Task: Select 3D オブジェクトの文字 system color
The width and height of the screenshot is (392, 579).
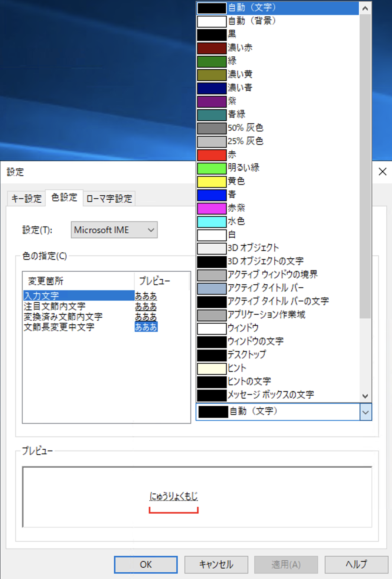Action: (x=278, y=262)
